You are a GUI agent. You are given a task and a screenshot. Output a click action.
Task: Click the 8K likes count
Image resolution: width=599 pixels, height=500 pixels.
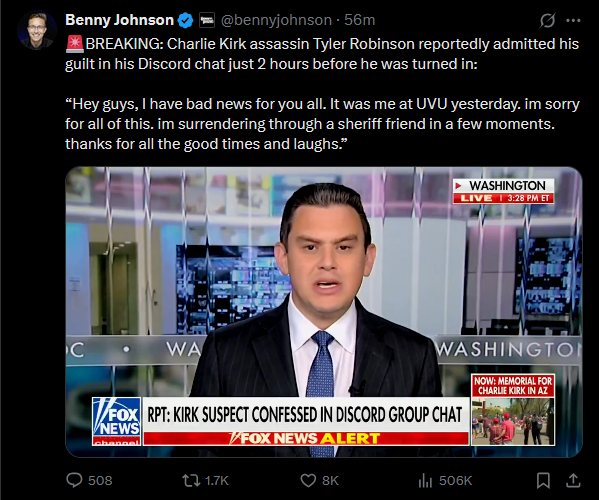(x=330, y=481)
